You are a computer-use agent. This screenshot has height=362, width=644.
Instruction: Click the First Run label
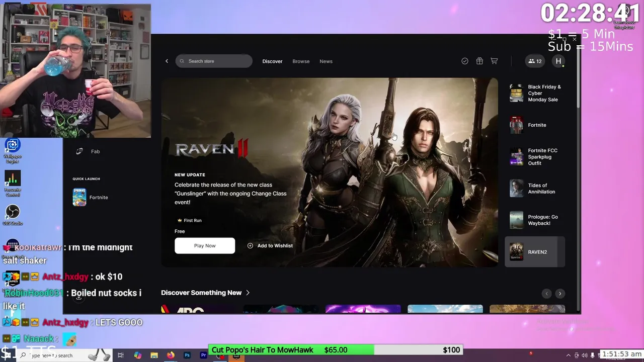click(189, 220)
